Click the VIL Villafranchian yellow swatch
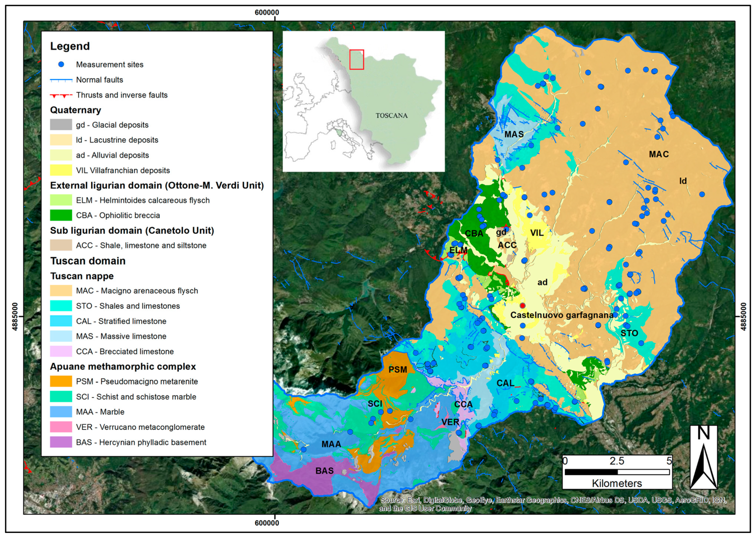This screenshot has width=756, height=537. tap(61, 170)
